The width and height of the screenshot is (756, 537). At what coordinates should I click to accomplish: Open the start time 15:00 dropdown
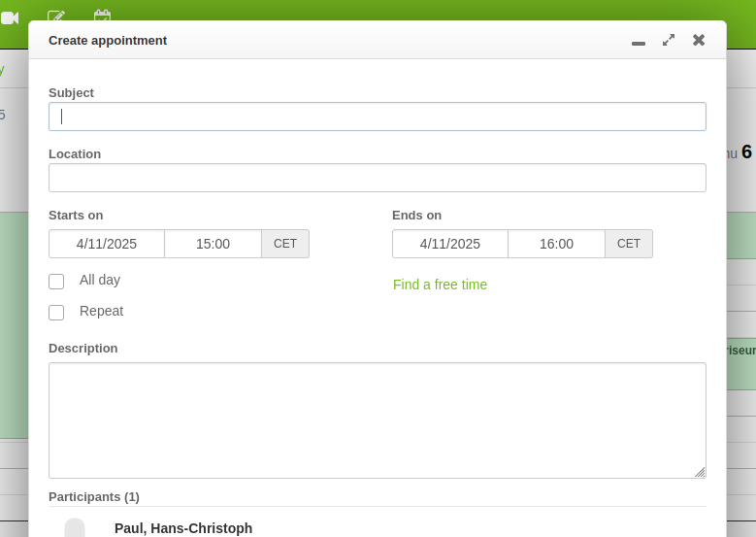213,244
